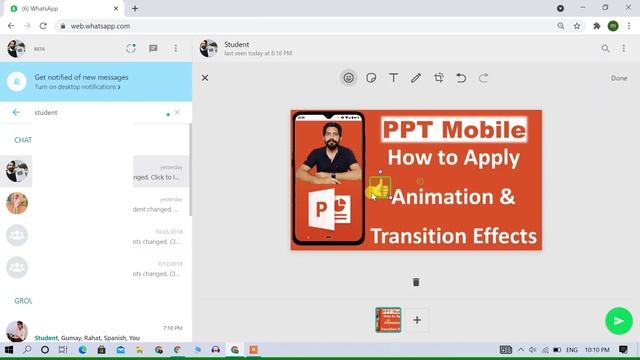This screenshot has width=640, height=360.
Task: Open Chrome menu three dots
Action: point(629,26)
